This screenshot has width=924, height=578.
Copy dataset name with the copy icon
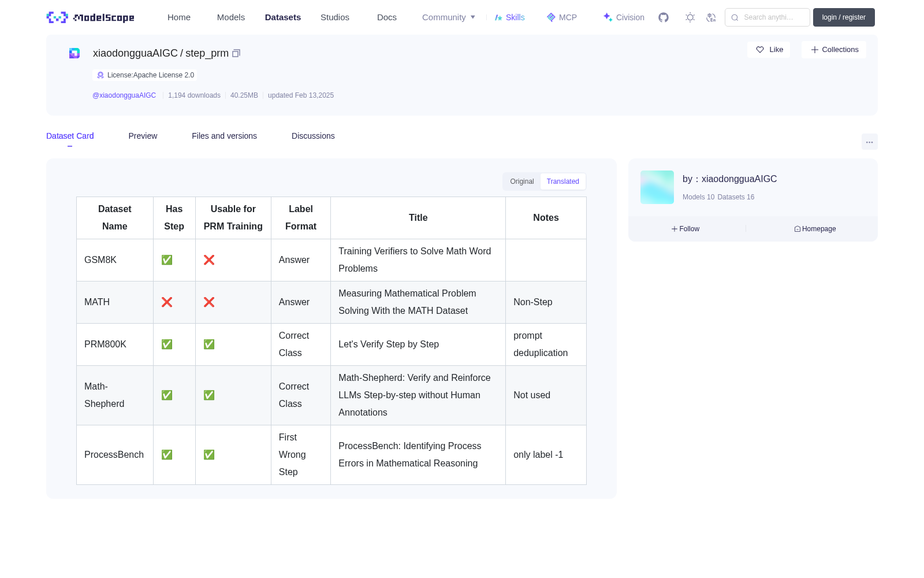click(236, 53)
